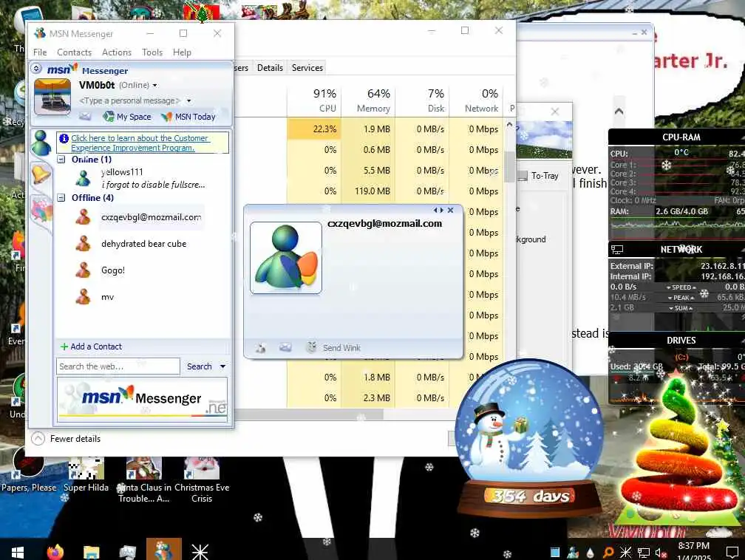Screen dimensions: 745x560
Task: Select contact cxzqevbgl@mozmail.com in list
Action: pos(151,217)
